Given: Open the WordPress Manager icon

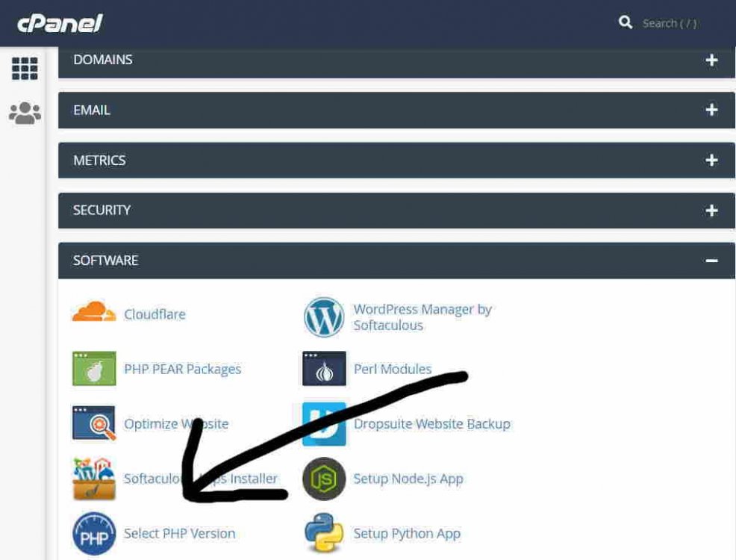Looking at the screenshot, I should tap(324, 317).
